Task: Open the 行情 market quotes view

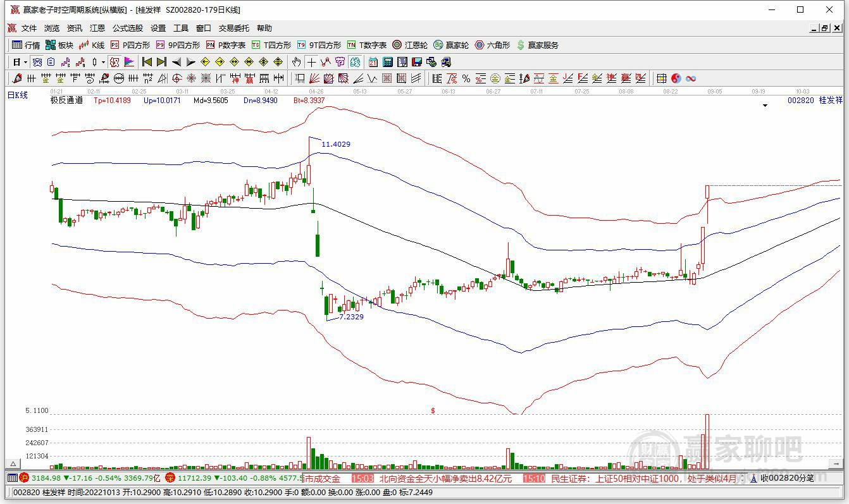Action: click(x=26, y=45)
